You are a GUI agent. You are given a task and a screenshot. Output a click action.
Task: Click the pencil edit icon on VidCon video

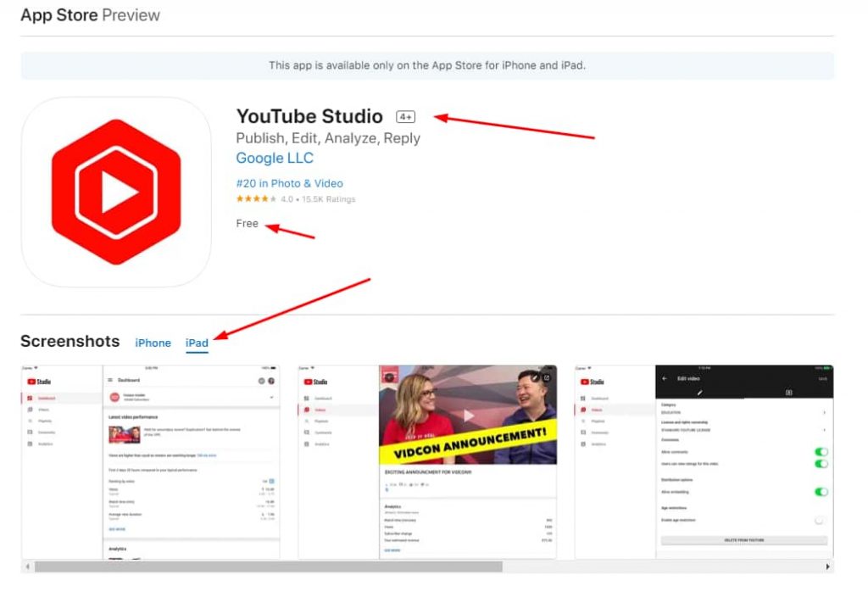coord(535,377)
